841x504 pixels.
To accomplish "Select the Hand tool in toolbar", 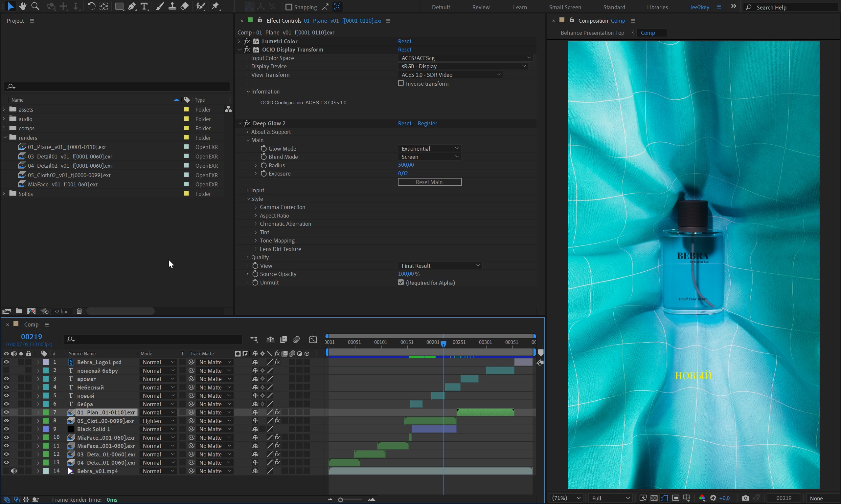I will (23, 6).
